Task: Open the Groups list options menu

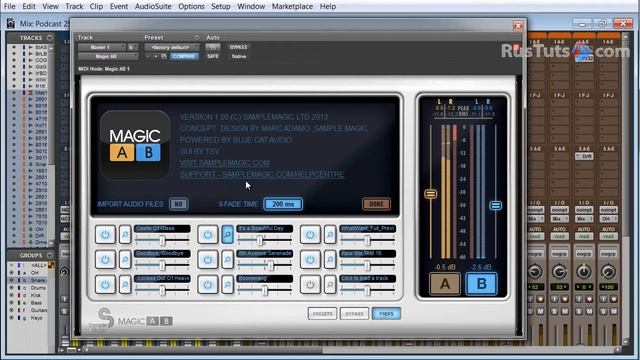Action: coord(50,255)
